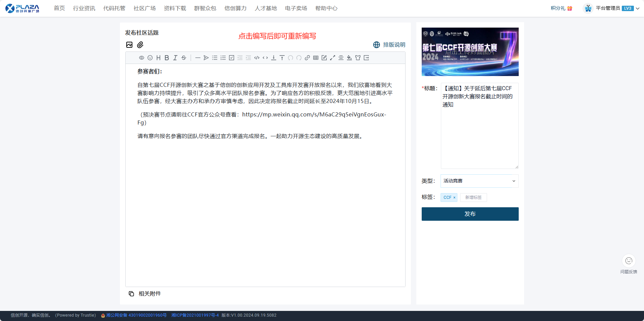Pick theme using the paint bucket icon
644x321 pixels.
349,58
